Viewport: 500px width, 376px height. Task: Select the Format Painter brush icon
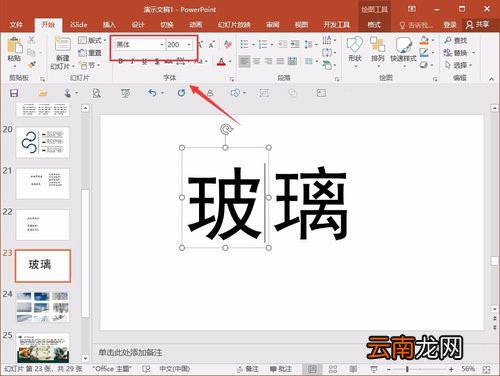click(31, 65)
